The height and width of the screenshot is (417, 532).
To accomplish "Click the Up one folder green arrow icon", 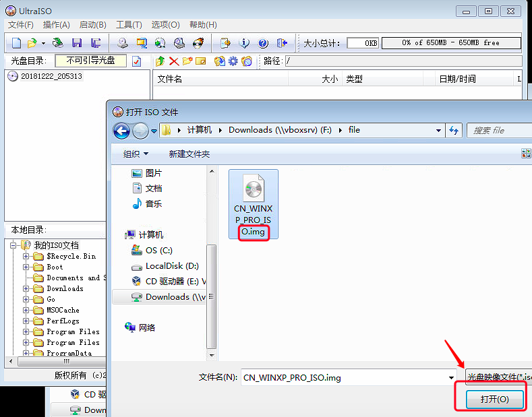I will click(x=160, y=61).
